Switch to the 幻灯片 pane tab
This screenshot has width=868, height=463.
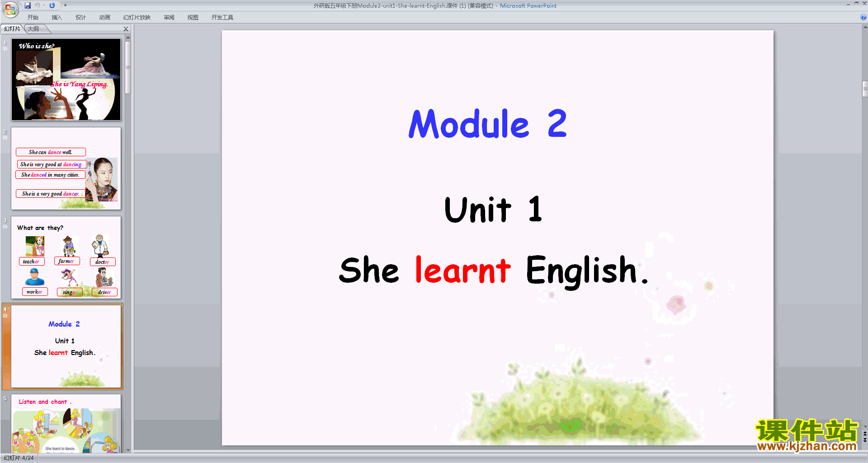tap(12, 29)
